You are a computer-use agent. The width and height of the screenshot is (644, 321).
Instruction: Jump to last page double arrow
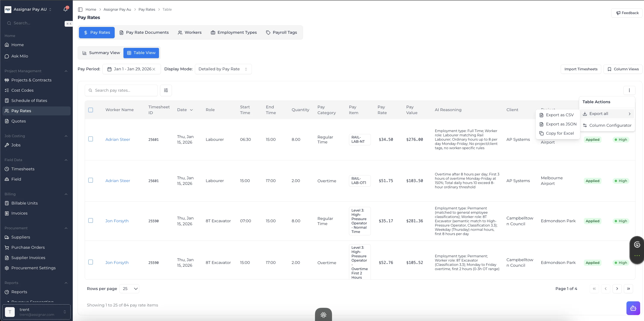pos(628,289)
